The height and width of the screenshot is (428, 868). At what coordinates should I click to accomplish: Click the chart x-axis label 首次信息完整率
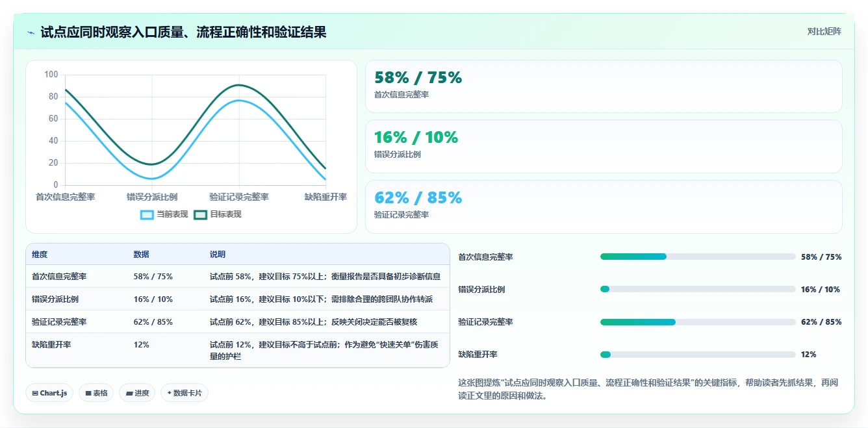coord(65,197)
